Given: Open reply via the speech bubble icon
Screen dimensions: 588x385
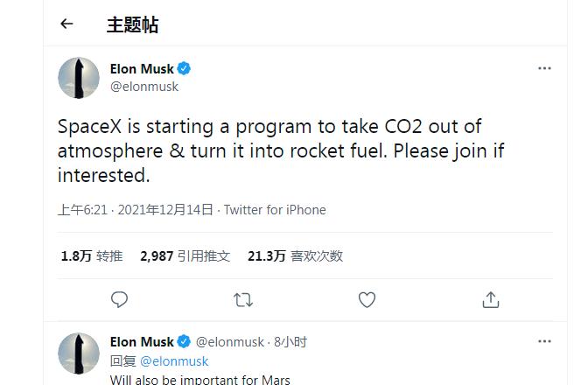Looking at the screenshot, I should pyautogui.click(x=119, y=300).
